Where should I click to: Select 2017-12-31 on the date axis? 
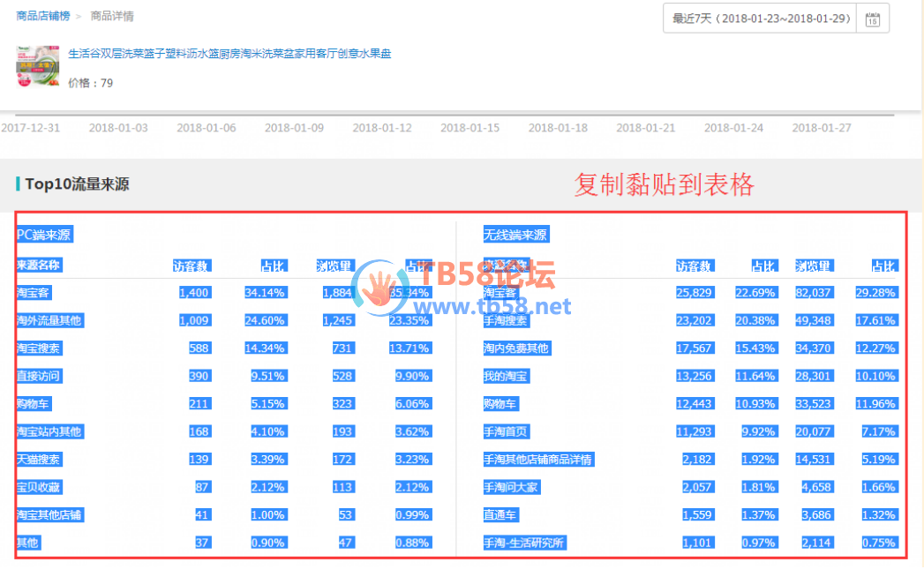[31, 128]
